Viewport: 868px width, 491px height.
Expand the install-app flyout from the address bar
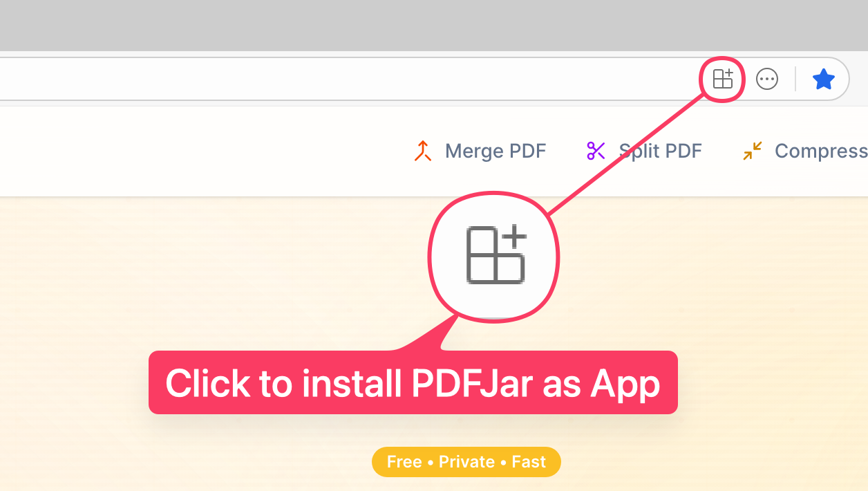[721, 79]
